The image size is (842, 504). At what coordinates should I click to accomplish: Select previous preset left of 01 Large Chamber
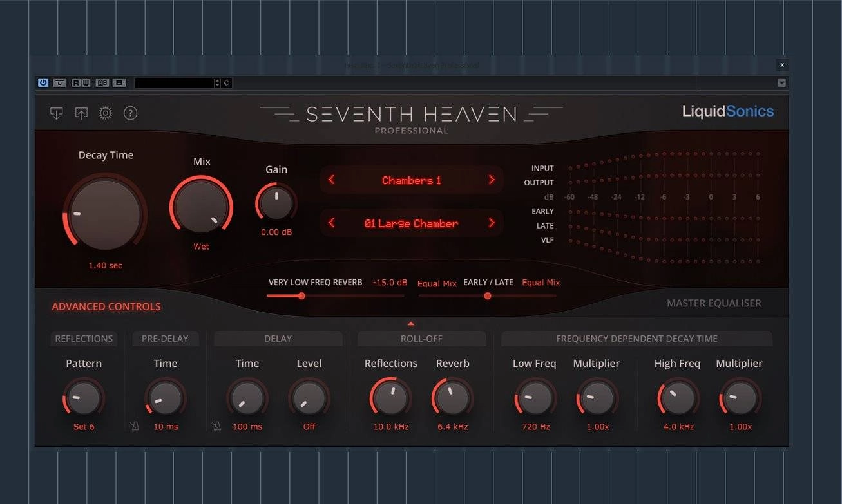[332, 223]
